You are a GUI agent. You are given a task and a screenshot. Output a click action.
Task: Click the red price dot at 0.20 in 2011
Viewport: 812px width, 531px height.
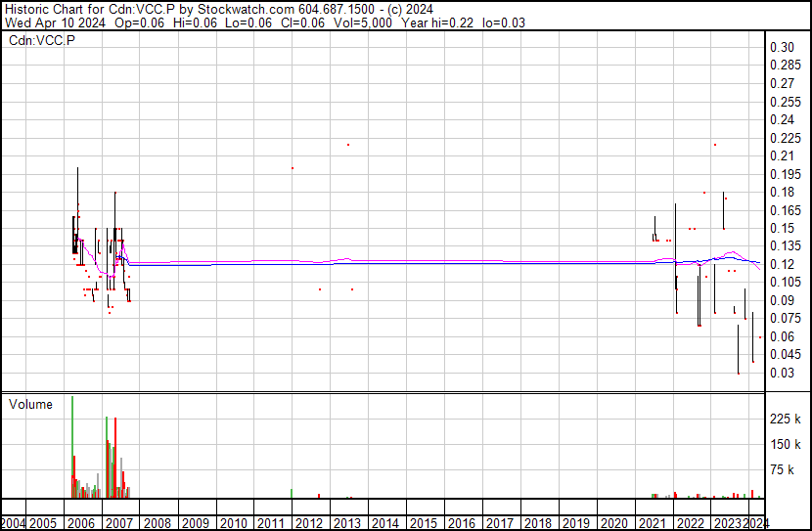(292, 168)
